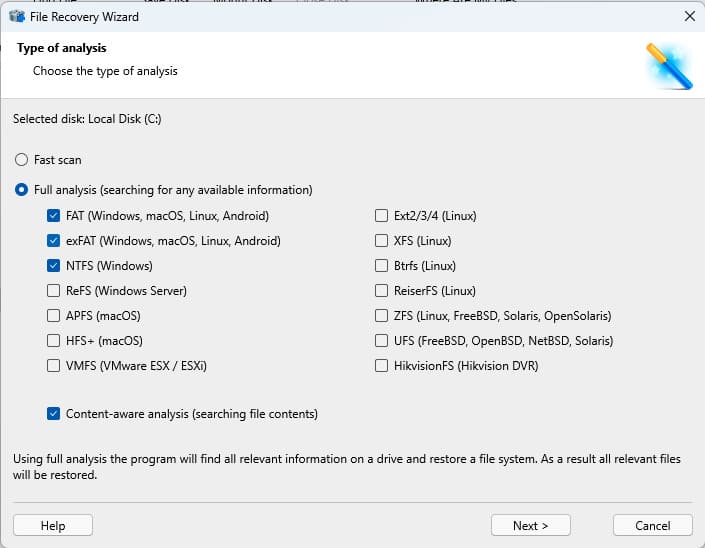Screen dimensions: 705x548
Task: Click the magic wand wizard icon
Action: point(668,66)
